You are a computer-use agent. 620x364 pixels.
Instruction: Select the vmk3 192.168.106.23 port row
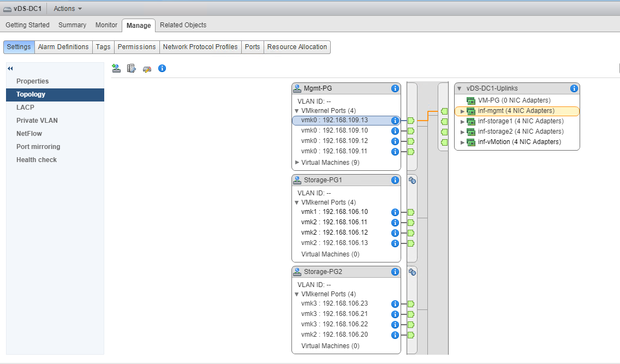(334, 304)
